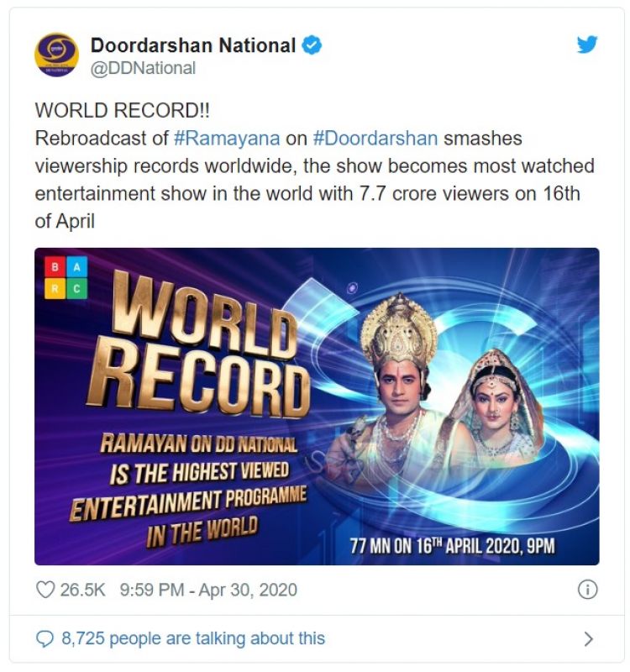Image resolution: width=630 pixels, height=672 pixels.
Task: Click the 26.5K likes count
Action: coord(82,590)
